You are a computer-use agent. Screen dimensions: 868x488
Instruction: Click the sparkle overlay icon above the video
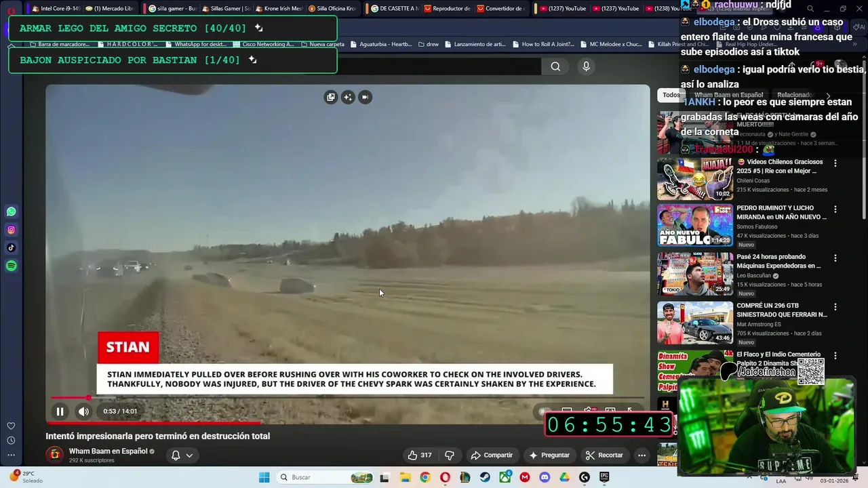point(348,97)
